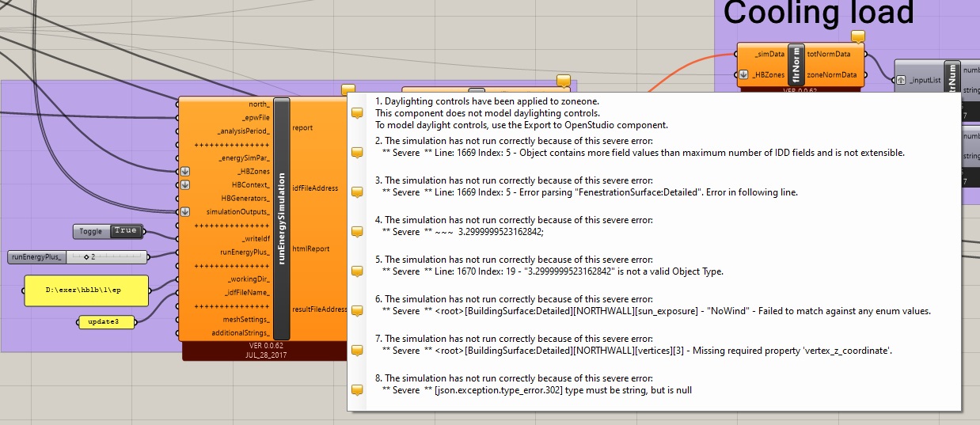Click the Toggle component label
The image size is (980, 425).
91,231
